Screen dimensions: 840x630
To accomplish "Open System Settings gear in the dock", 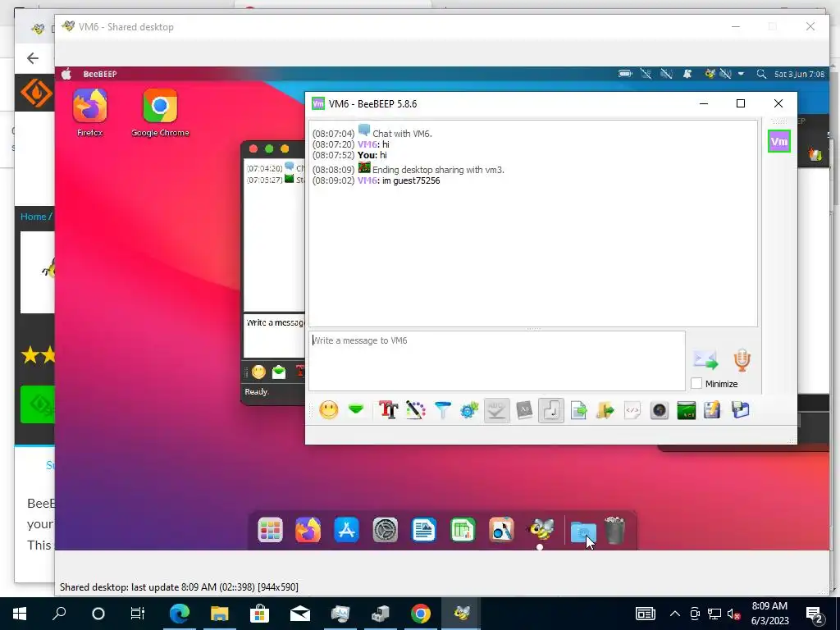I will (x=386, y=531).
